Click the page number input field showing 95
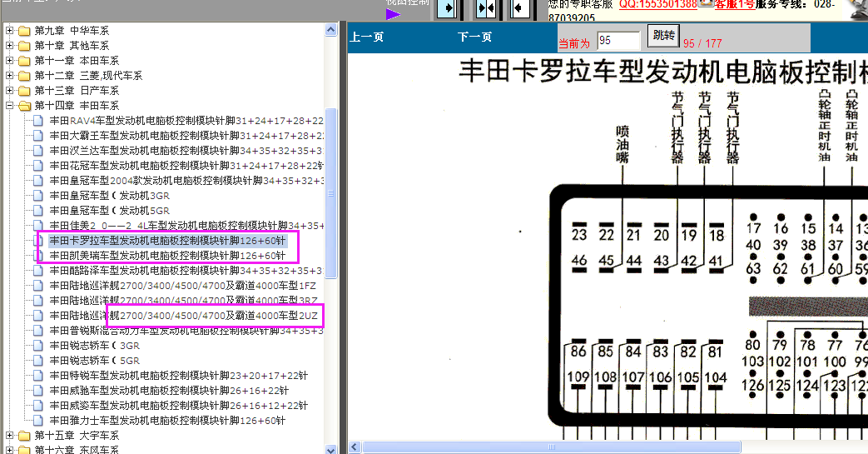Viewport: 868px width, 454px height. pos(618,41)
